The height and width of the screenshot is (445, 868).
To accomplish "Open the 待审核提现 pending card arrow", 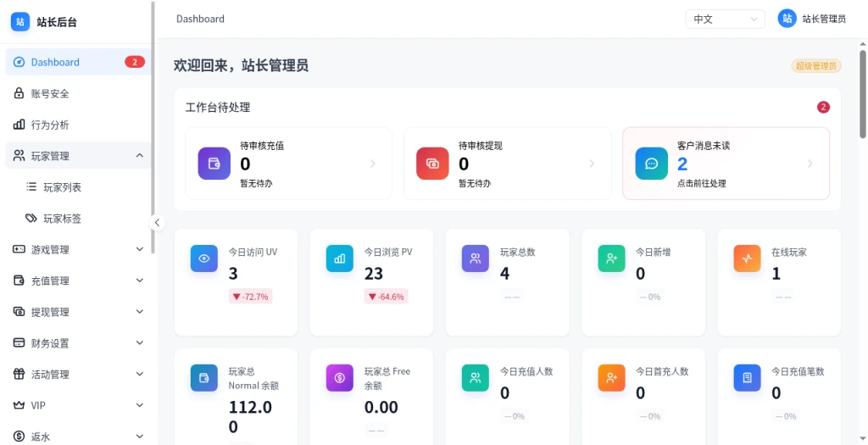I will click(592, 164).
